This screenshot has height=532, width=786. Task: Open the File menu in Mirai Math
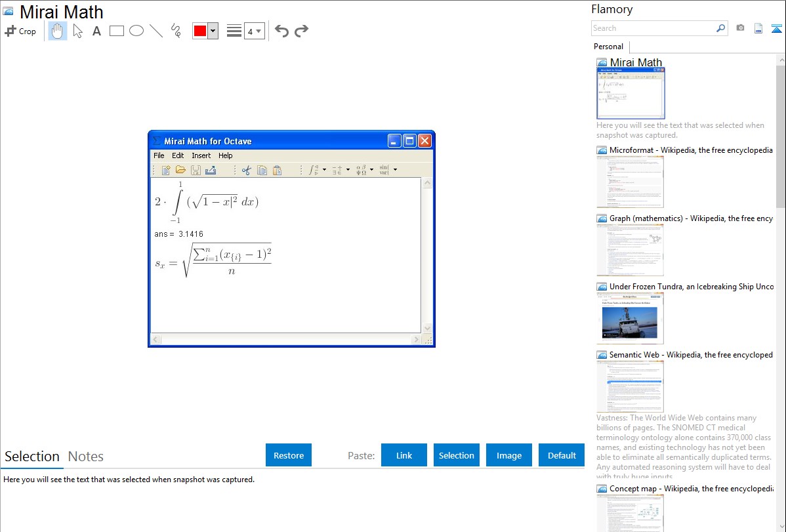[x=159, y=155]
